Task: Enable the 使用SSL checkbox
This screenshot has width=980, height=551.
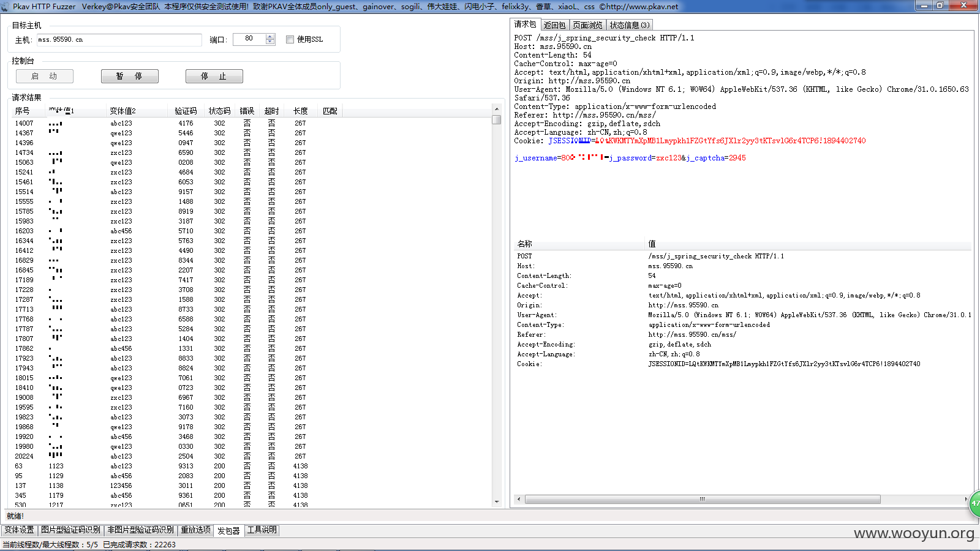Action: coord(290,39)
